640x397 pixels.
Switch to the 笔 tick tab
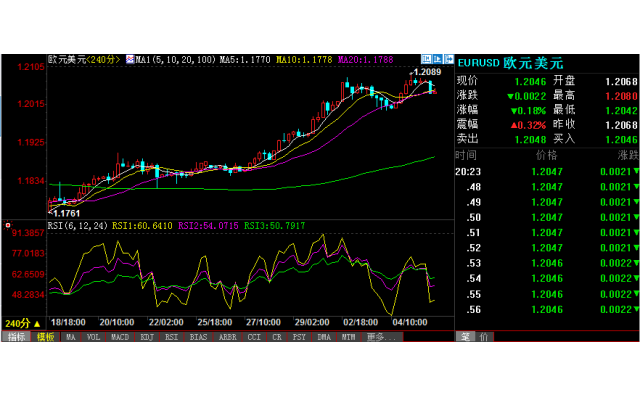(x=466, y=337)
